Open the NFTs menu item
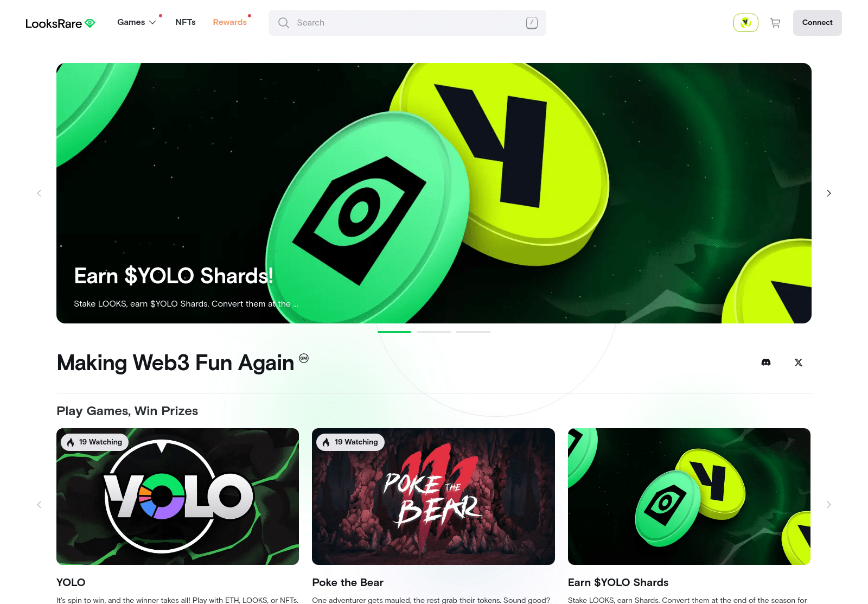 click(x=186, y=22)
